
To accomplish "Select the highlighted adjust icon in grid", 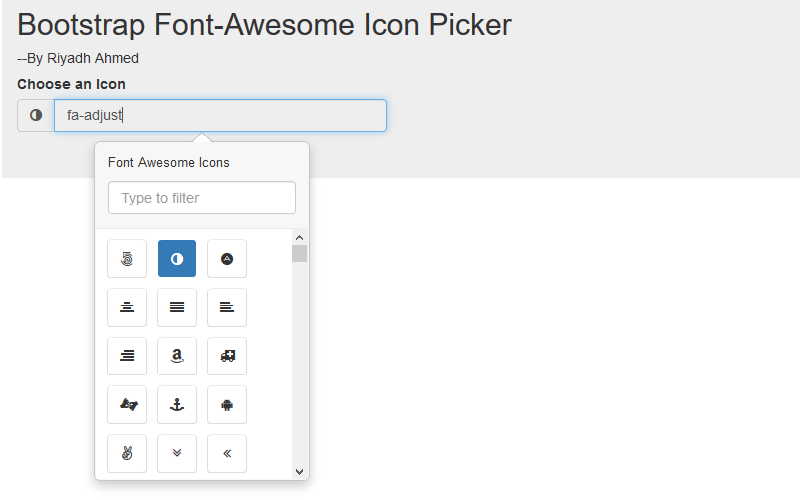I will tap(177, 259).
